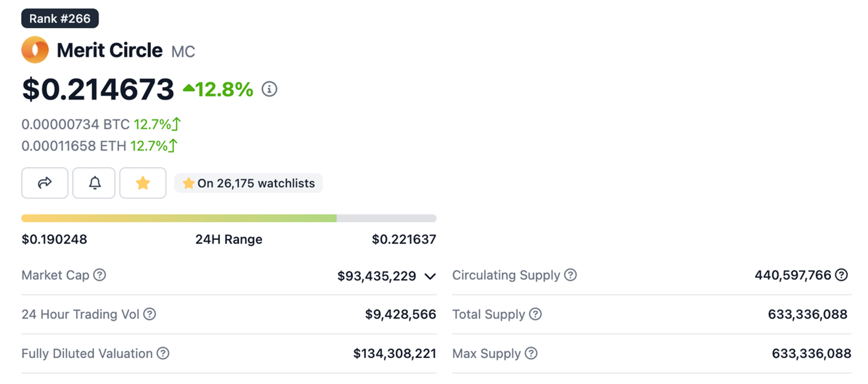Click Max Supply help question icon
Viewport: 868px width, 384px height.
[x=531, y=353]
